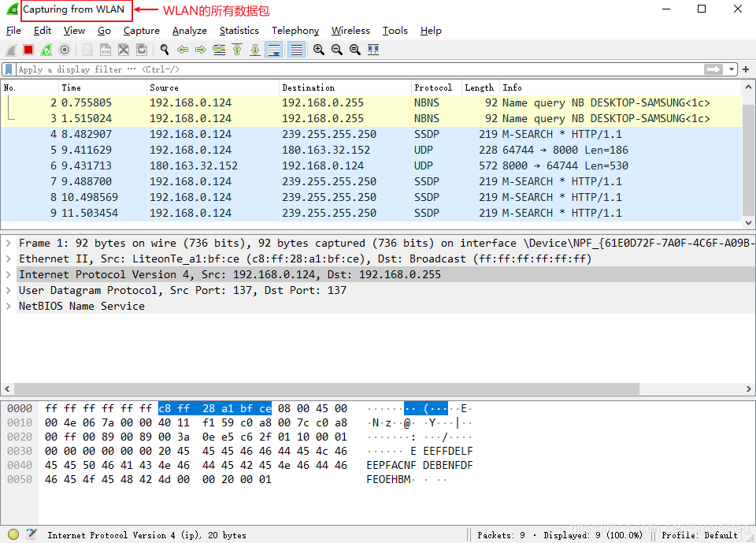Screen dimensions: 756x543
Task: Click capture file properties notepad icon
Action: point(31,534)
